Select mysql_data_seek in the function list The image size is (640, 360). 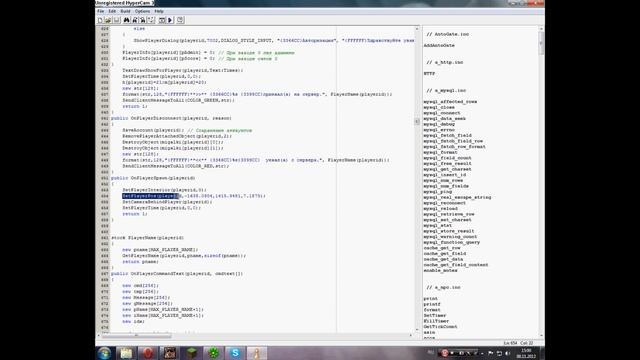[444, 118]
